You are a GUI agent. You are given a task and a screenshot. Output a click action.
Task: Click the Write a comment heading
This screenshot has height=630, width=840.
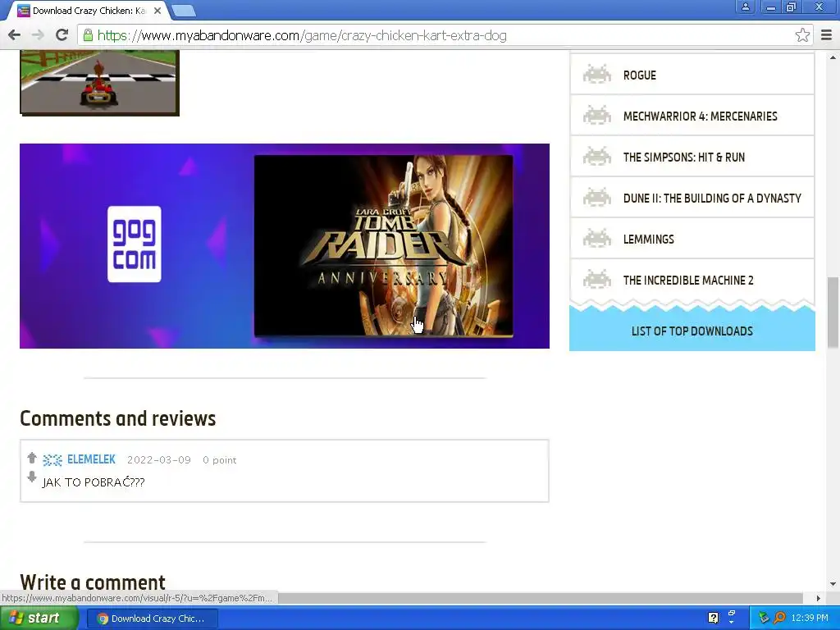click(93, 582)
